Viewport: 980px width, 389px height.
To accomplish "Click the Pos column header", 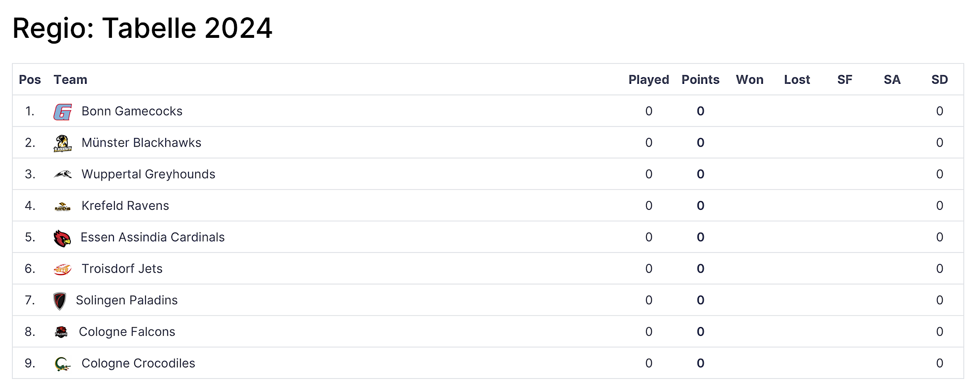I will point(30,80).
